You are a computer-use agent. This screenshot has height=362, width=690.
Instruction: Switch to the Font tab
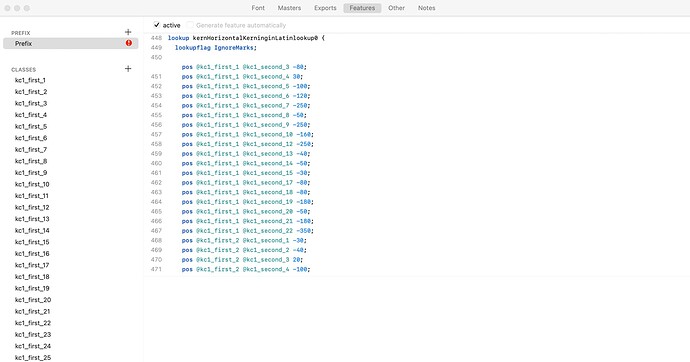tap(258, 8)
